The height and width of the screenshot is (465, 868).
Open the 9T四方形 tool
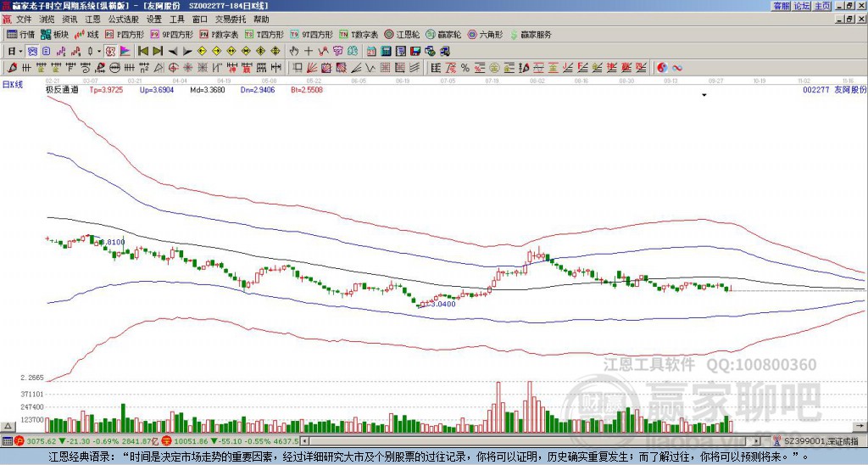[312, 34]
